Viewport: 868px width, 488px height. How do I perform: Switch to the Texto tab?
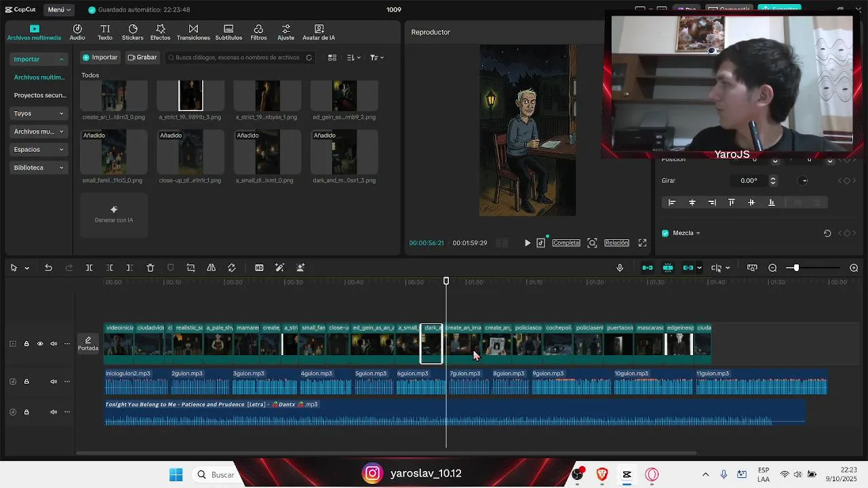pos(105,33)
